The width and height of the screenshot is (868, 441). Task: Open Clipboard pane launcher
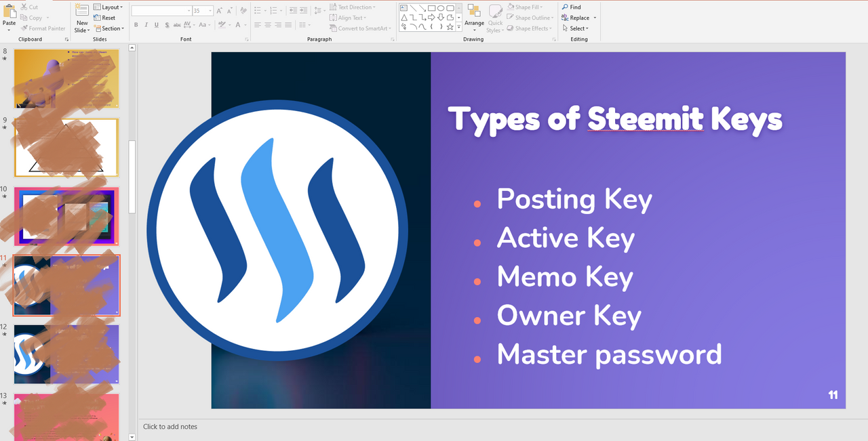(x=67, y=39)
